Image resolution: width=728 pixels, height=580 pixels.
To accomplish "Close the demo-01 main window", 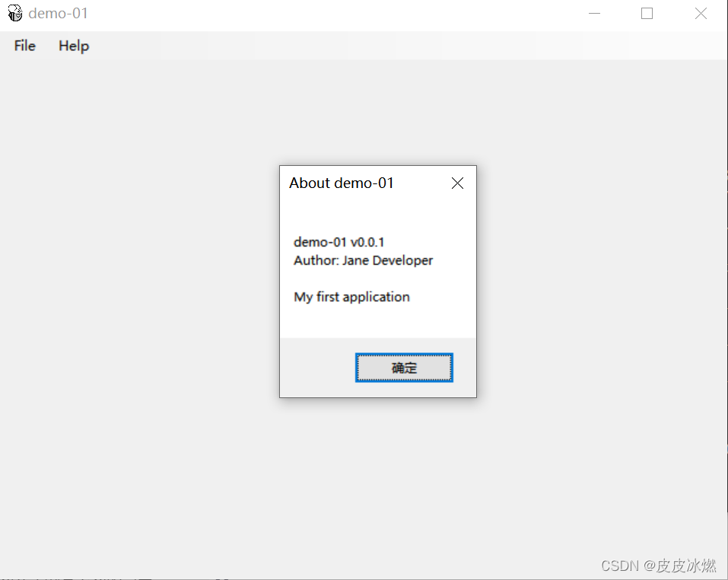I will click(x=701, y=14).
